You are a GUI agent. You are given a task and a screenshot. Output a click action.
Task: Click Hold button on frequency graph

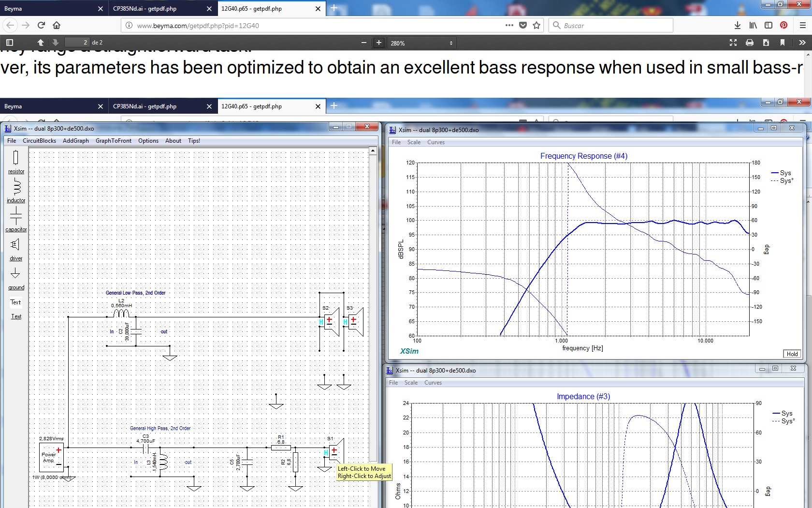pos(792,354)
